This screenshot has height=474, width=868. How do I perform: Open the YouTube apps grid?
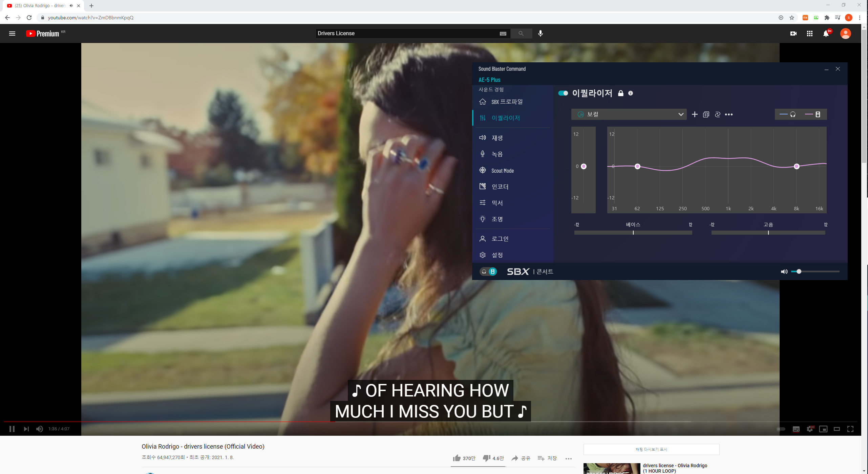(x=810, y=34)
